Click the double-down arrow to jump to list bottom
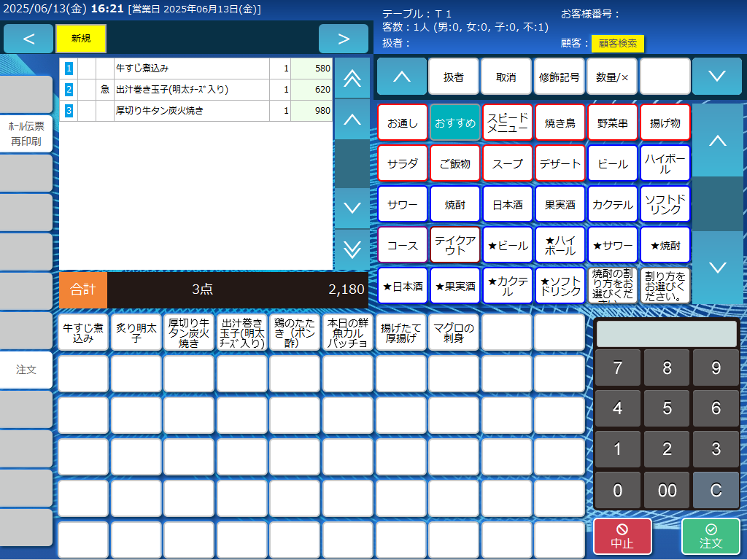This screenshot has height=560, width=747. pyautogui.click(x=352, y=249)
